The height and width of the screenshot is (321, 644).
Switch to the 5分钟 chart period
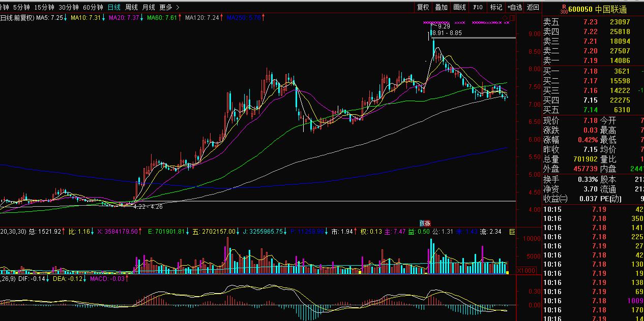coord(21,7)
